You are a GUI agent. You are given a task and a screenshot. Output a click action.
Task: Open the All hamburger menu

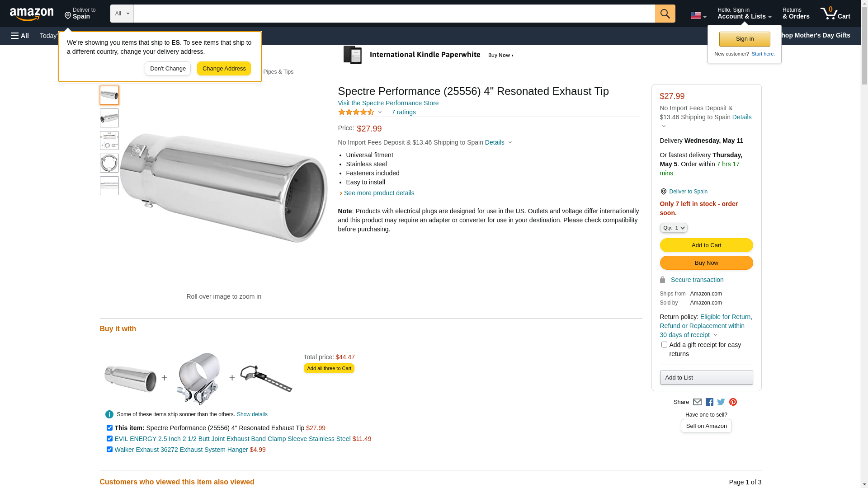tap(20, 36)
